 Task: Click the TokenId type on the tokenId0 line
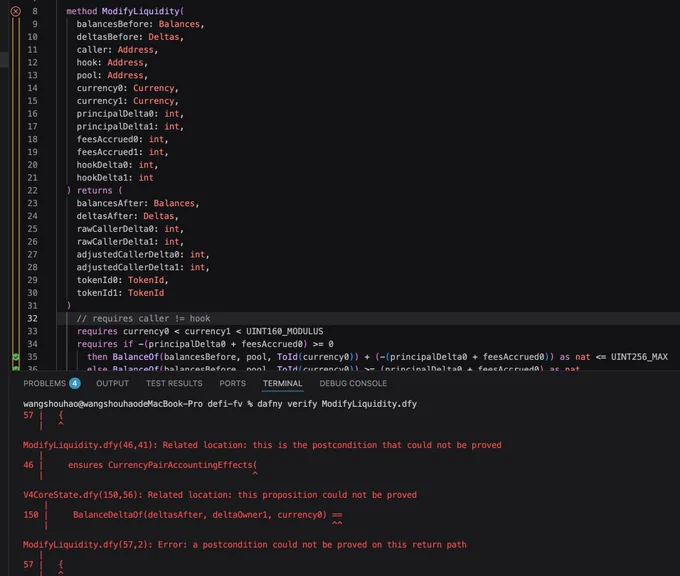click(x=146, y=280)
